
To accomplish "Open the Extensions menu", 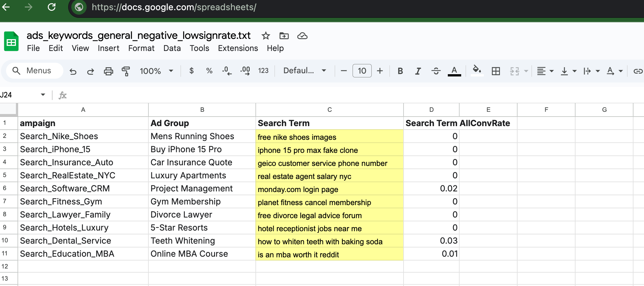I will 238,48.
